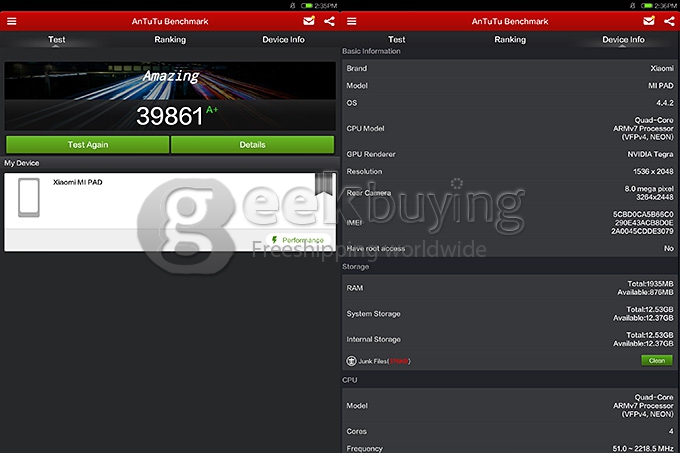This screenshot has width=680, height=453.
Task: Open hamburger menu in left AnTuTu panel
Action: click(x=11, y=21)
